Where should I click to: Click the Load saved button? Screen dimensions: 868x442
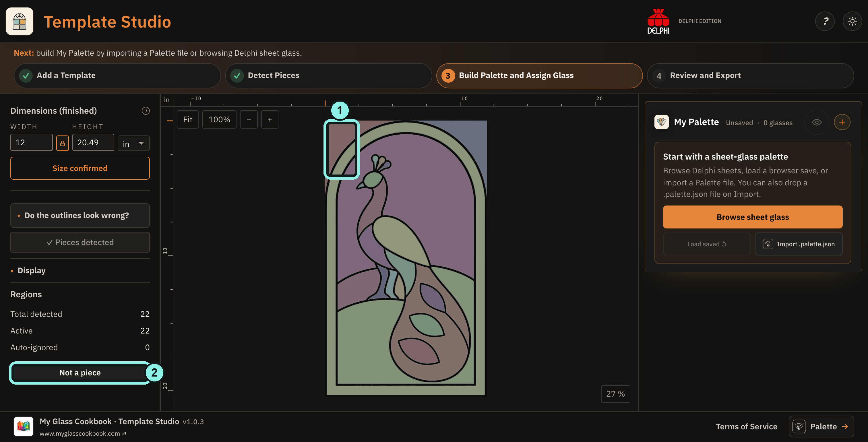click(707, 244)
